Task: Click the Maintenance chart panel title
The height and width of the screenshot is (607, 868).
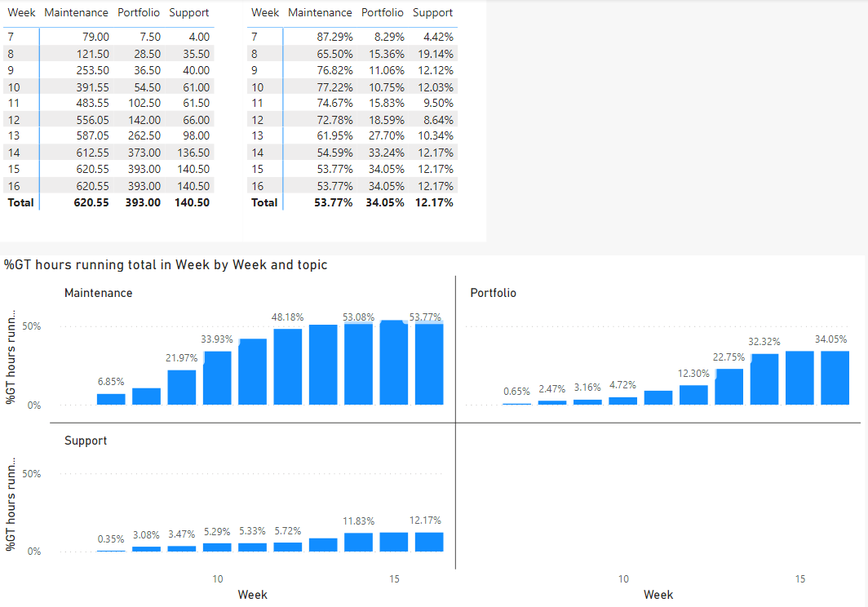Action: pos(99,293)
